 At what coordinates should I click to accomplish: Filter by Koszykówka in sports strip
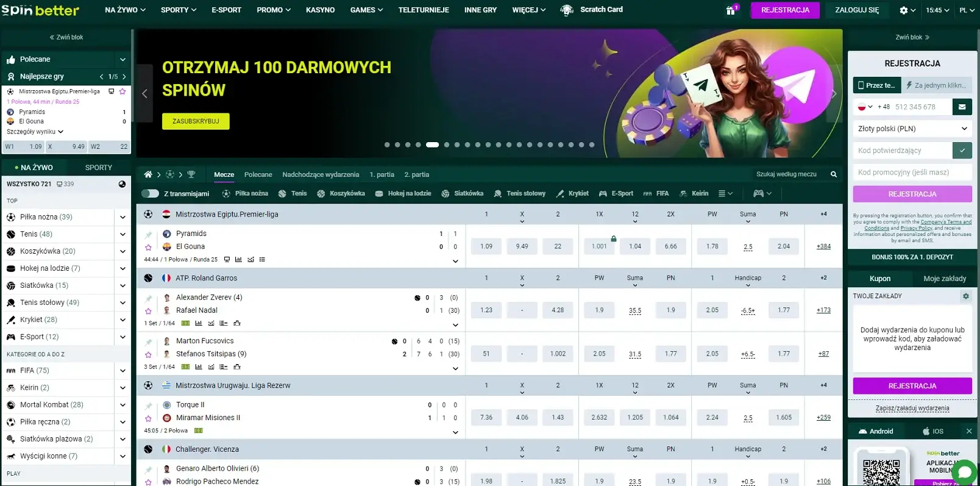(341, 193)
